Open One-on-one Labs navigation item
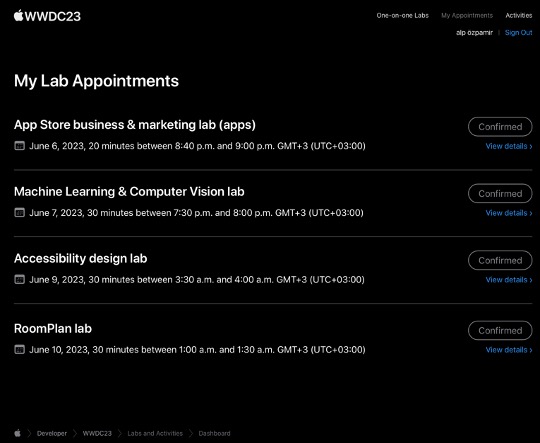540x443 pixels. [x=403, y=16]
